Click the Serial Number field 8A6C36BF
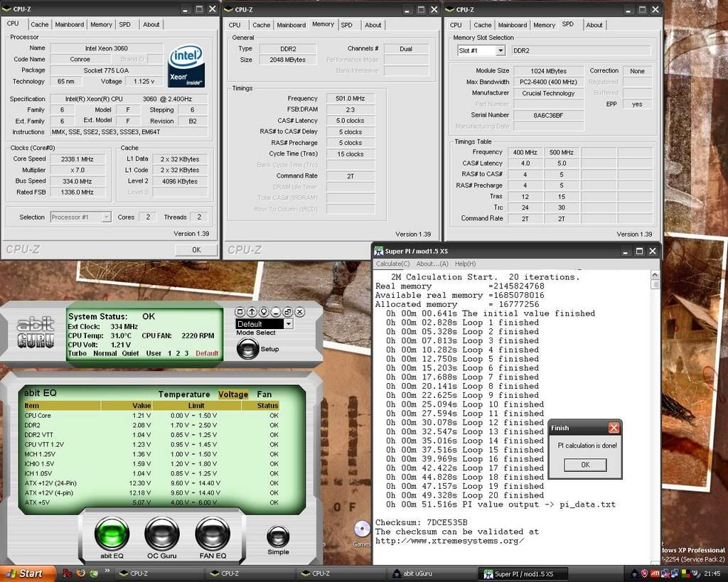Viewport: 728px width, 582px height. pos(548,115)
